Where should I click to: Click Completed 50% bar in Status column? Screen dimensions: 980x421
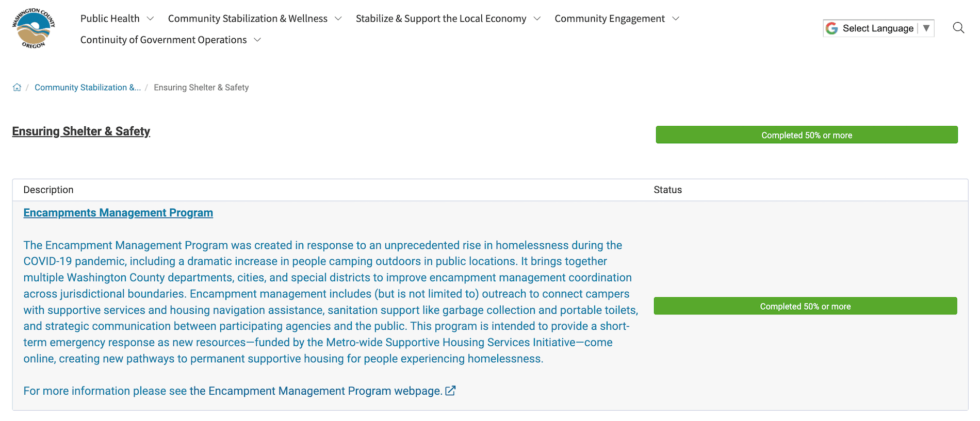(x=805, y=306)
